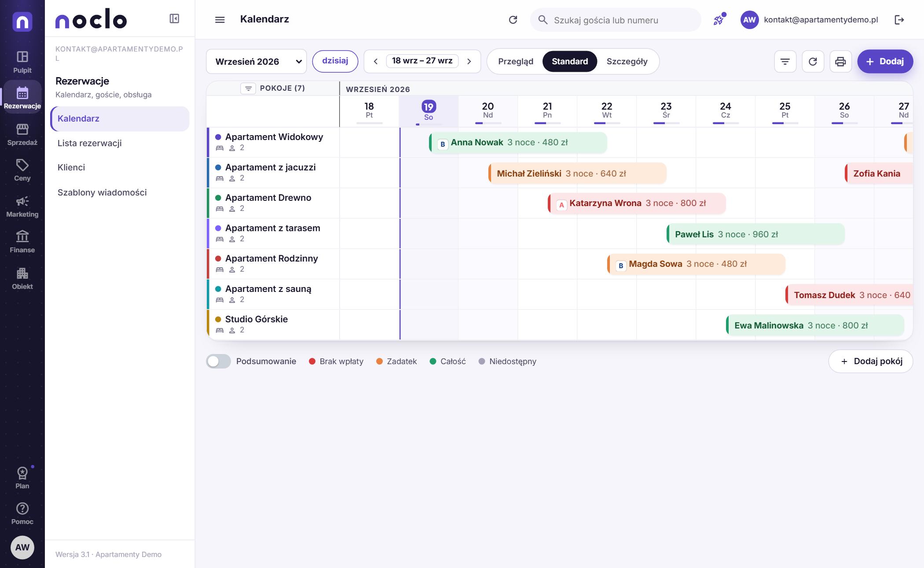Open the calendar filter icon
This screenshot has height=568, width=924.
click(785, 61)
